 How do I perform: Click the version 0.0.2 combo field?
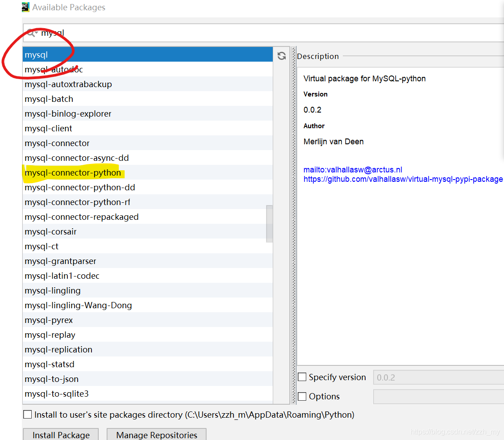pyautogui.click(x=438, y=377)
